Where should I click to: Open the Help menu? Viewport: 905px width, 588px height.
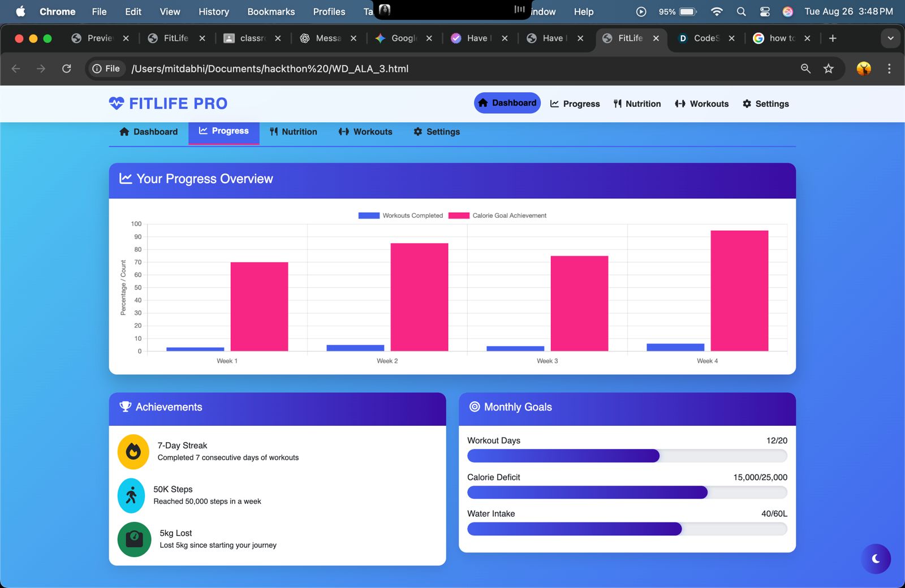(x=584, y=11)
